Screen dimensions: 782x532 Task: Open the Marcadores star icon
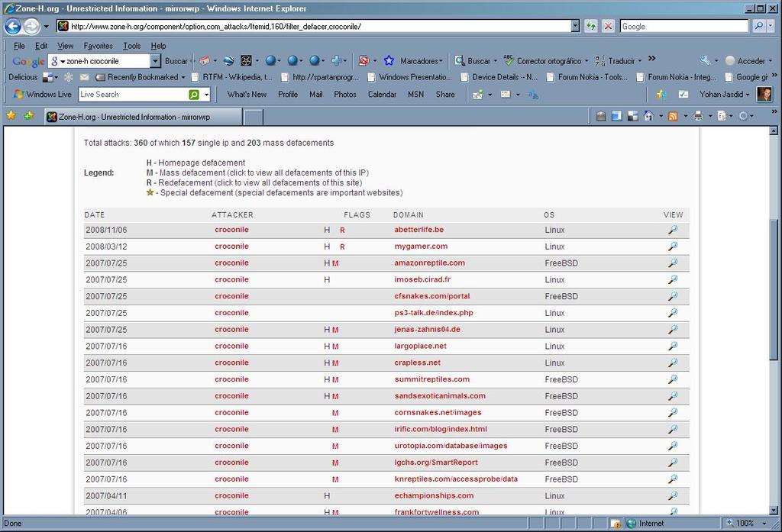(x=389, y=61)
